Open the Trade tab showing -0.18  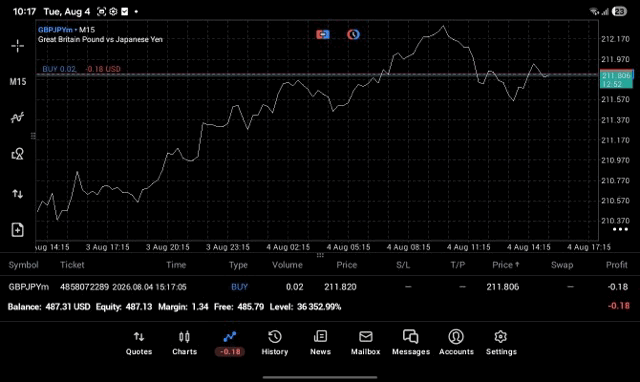point(230,343)
